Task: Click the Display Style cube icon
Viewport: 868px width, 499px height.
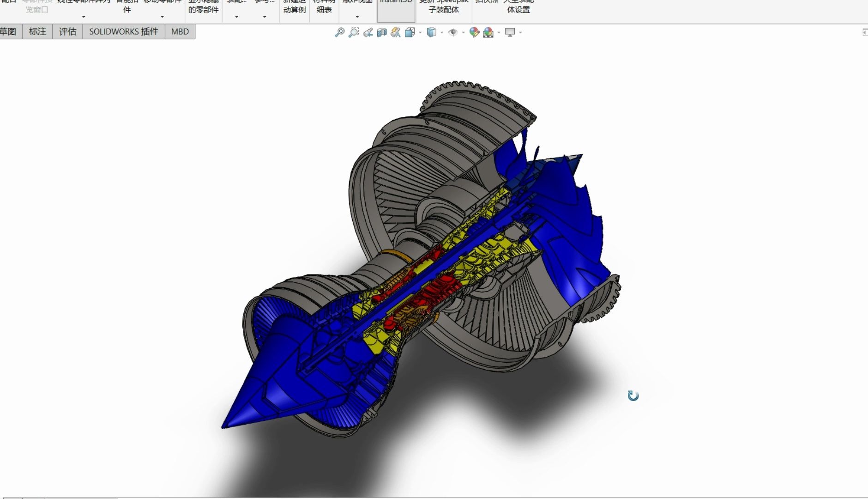Action: click(x=431, y=32)
